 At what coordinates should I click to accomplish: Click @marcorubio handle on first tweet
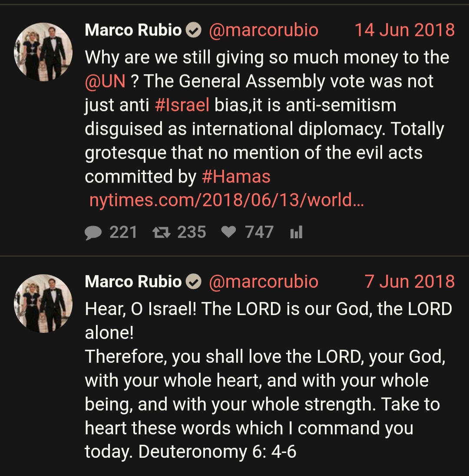(264, 30)
